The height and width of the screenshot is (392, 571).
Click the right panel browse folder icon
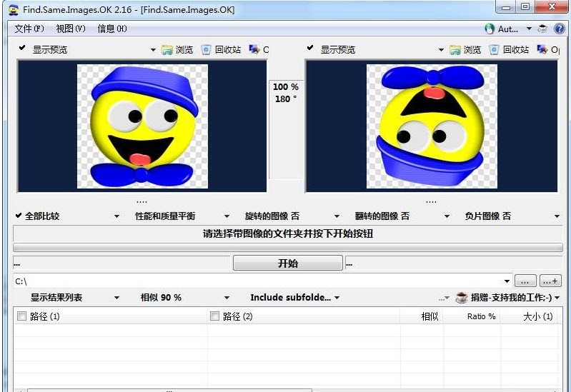pos(455,50)
